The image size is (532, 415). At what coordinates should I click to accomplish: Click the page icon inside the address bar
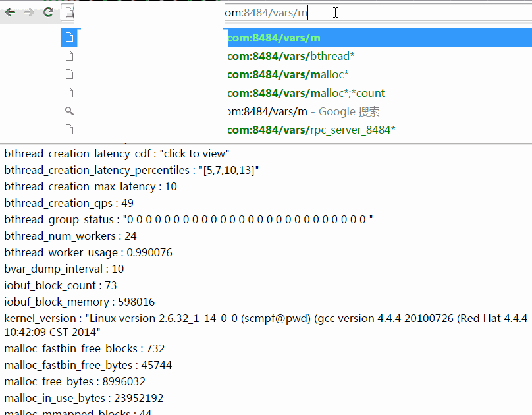pos(70,12)
